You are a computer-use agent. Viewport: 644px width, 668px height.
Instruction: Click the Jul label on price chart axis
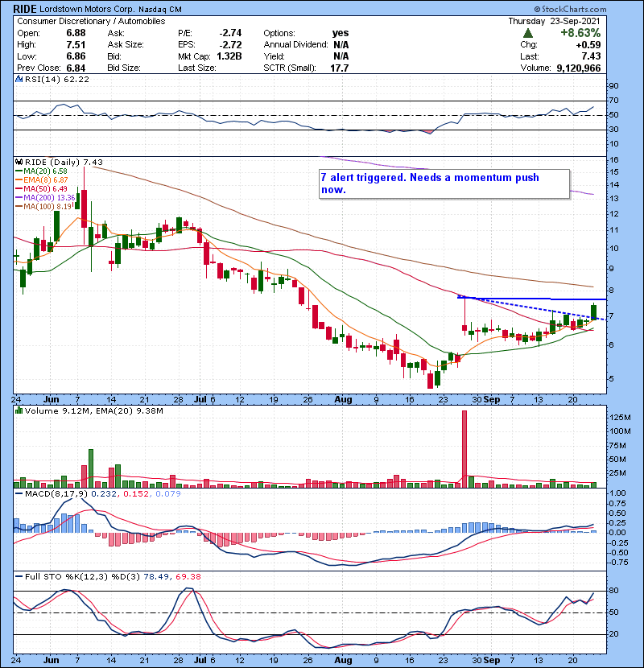point(200,400)
